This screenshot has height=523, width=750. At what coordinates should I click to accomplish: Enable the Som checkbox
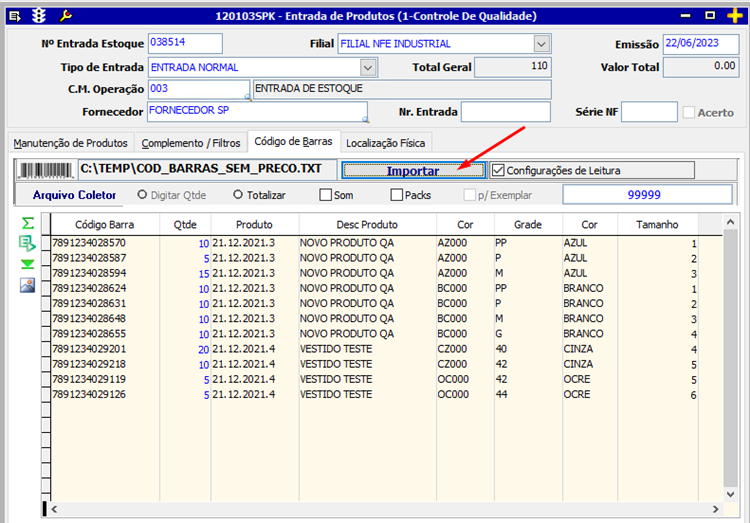coord(325,195)
